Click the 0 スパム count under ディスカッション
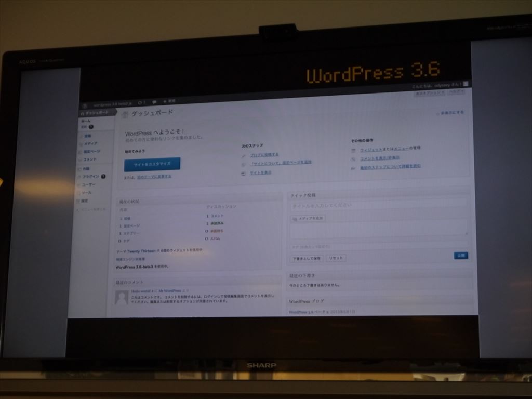This screenshot has height=399, width=532. (x=212, y=239)
